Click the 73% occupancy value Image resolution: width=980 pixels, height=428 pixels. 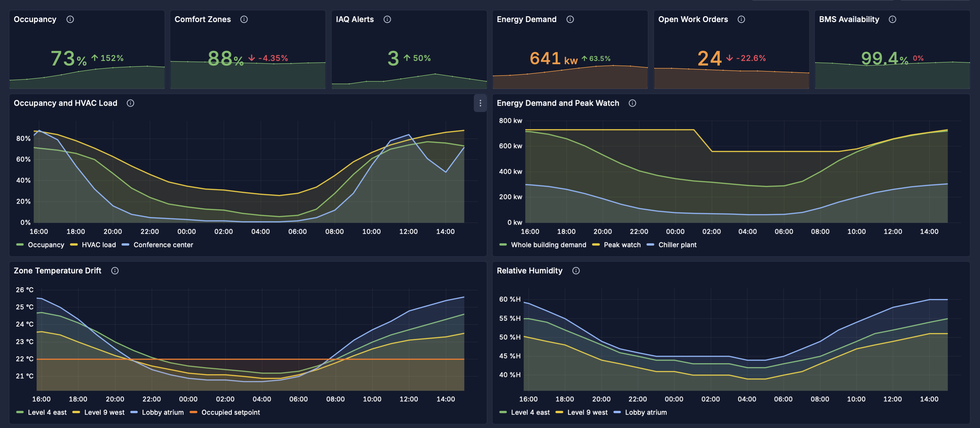click(x=69, y=59)
